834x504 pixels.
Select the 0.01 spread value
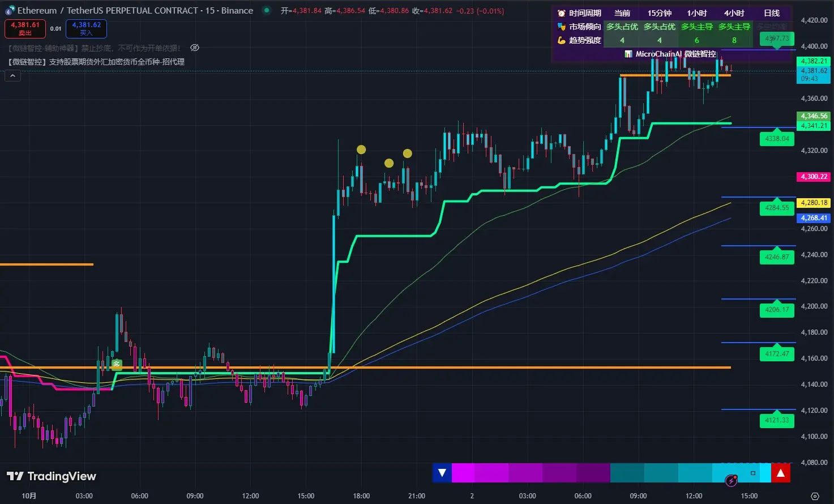click(55, 29)
